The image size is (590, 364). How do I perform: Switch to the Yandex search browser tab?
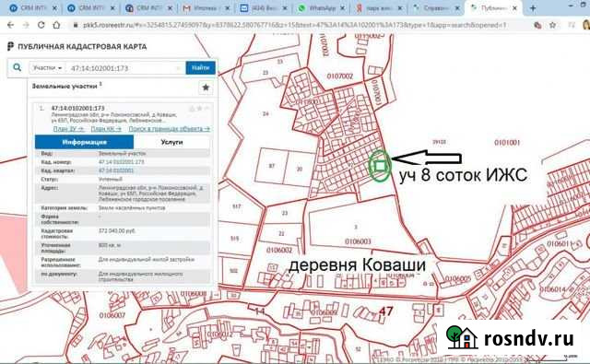point(378,8)
